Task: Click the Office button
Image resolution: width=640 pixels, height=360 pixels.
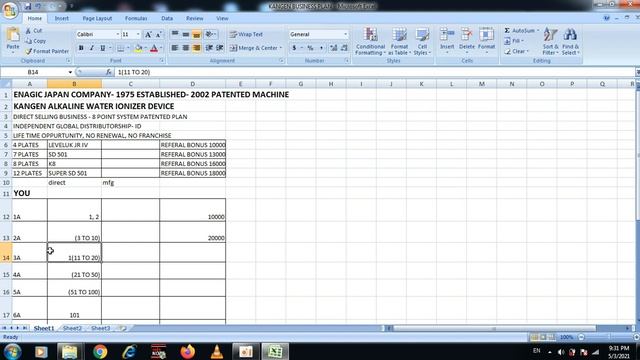Action: click(x=9, y=10)
